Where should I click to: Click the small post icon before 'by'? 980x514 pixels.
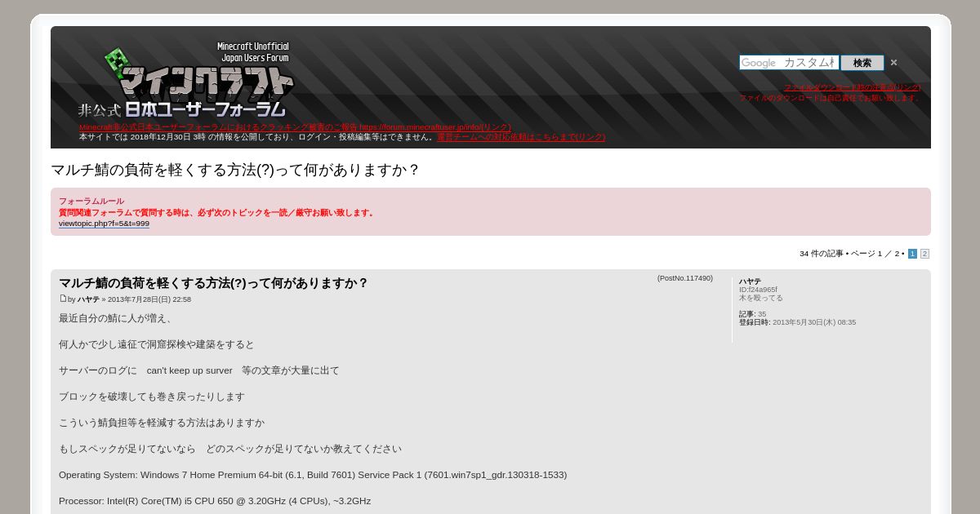(63, 299)
